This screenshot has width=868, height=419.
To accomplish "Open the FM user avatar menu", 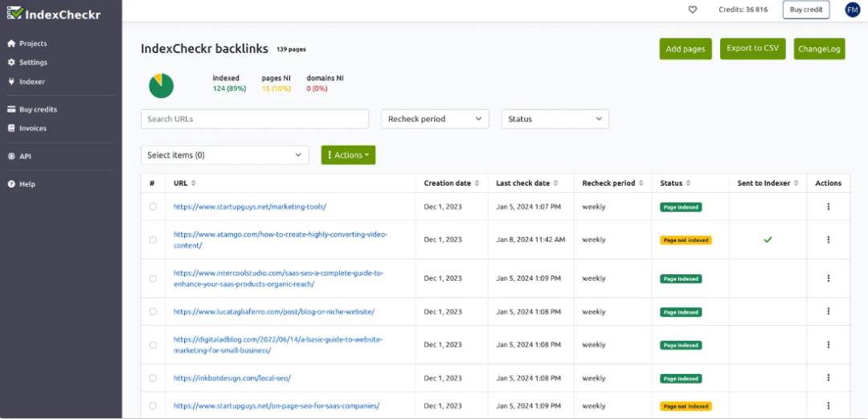I will [x=853, y=10].
